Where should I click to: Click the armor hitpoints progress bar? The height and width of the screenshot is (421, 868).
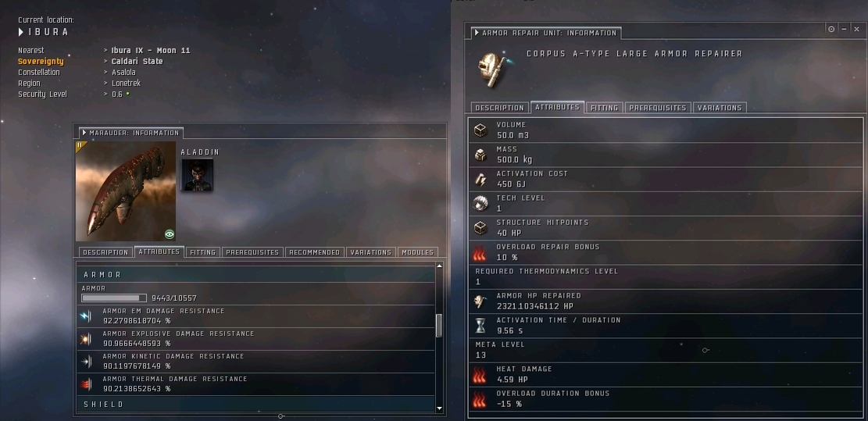[114, 298]
